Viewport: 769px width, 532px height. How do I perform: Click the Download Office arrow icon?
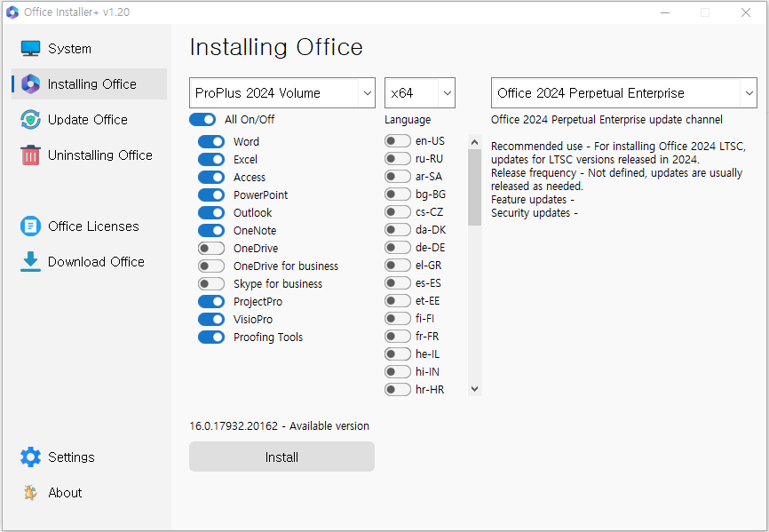pos(30,262)
